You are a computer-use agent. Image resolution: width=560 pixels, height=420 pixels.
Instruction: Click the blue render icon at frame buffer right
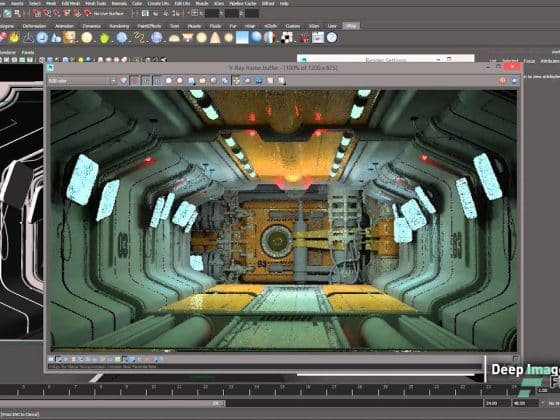pos(514,81)
